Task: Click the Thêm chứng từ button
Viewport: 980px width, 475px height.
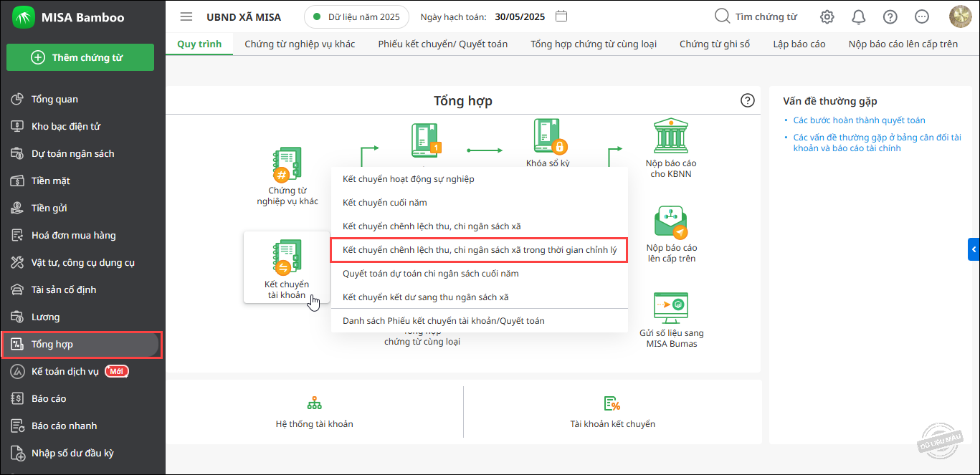Action: pos(80,57)
